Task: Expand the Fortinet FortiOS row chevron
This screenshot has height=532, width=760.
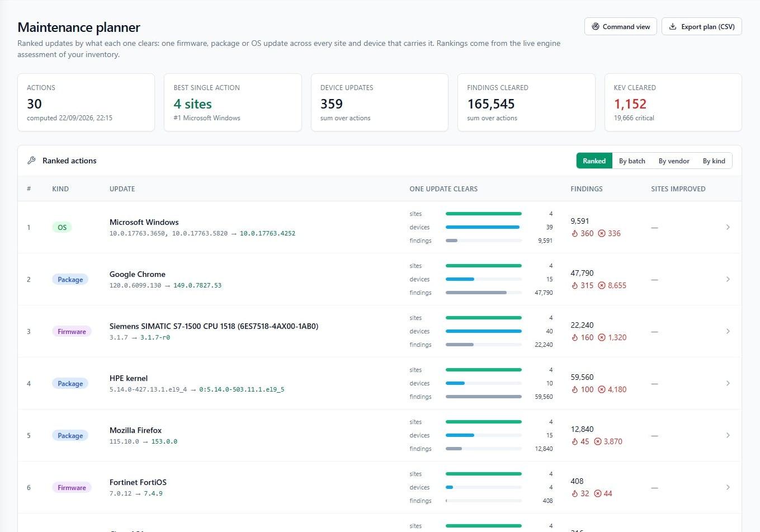Action: (x=728, y=487)
